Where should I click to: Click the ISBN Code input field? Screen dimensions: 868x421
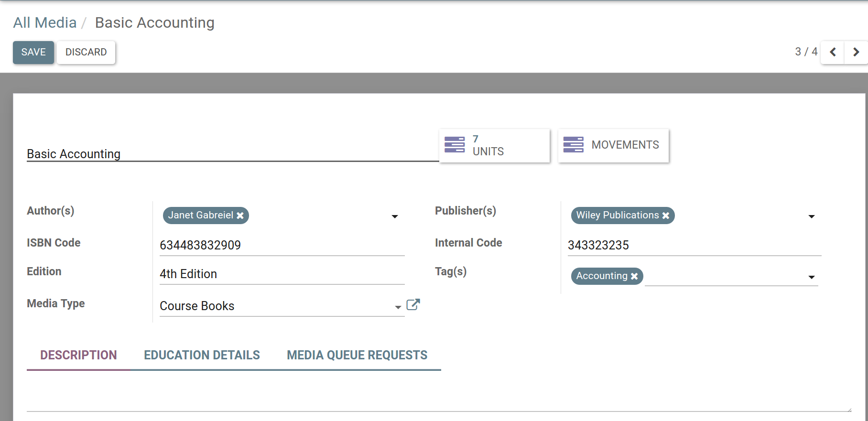point(282,245)
